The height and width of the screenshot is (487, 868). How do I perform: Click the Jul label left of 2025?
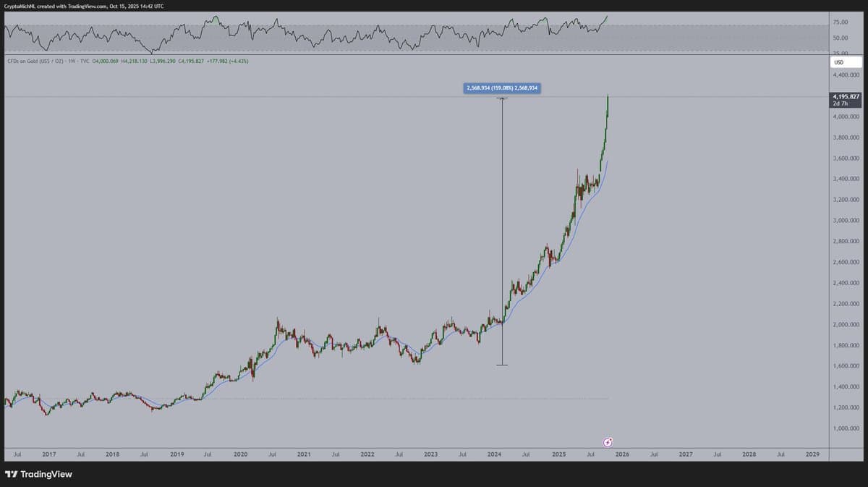point(526,454)
